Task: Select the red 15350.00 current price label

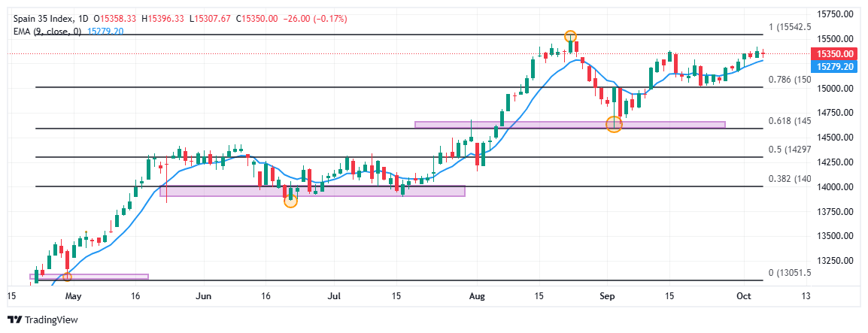Action: tap(834, 54)
